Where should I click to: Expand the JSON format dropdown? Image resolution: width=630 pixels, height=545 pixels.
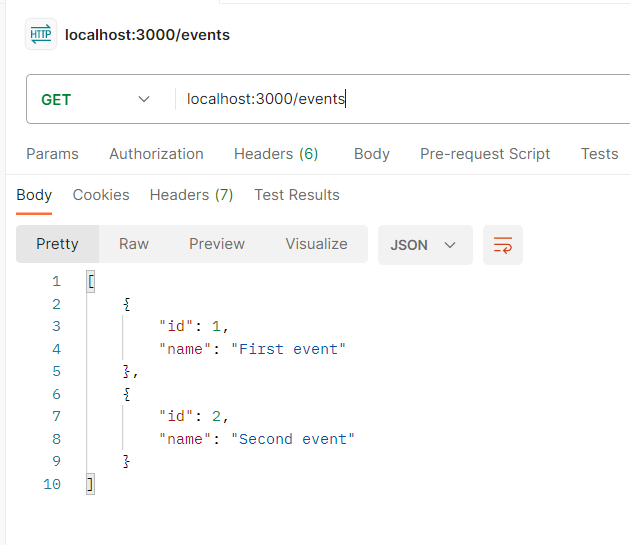424,245
